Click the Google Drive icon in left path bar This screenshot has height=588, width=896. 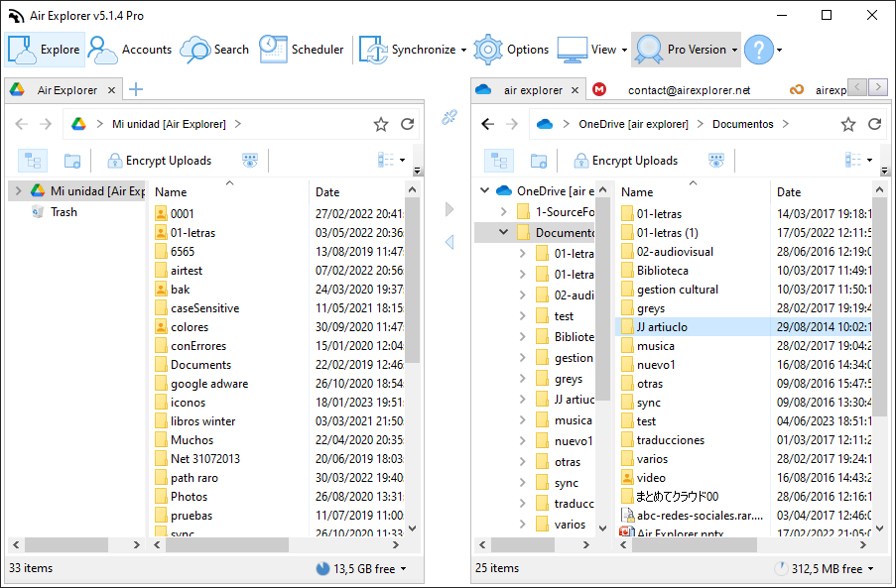tap(78, 124)
